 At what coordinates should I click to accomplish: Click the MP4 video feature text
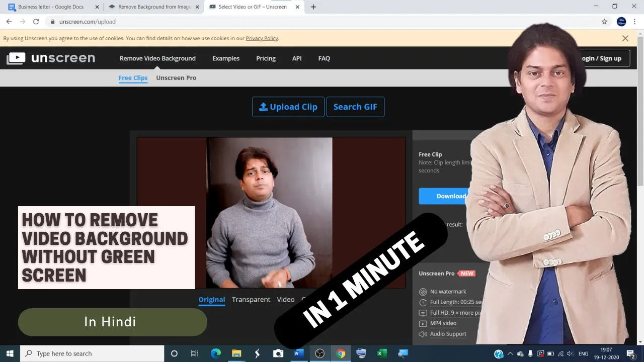[x=443, y=323]
